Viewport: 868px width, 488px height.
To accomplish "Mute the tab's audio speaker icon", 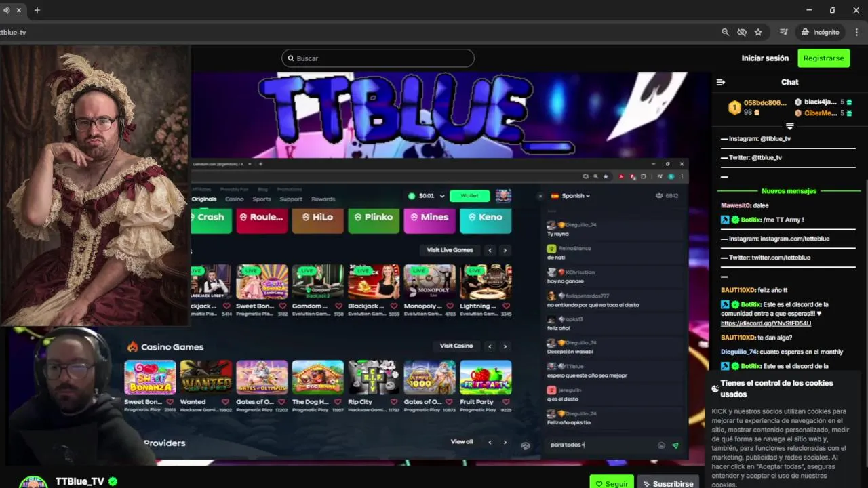I will click(6, 10).
